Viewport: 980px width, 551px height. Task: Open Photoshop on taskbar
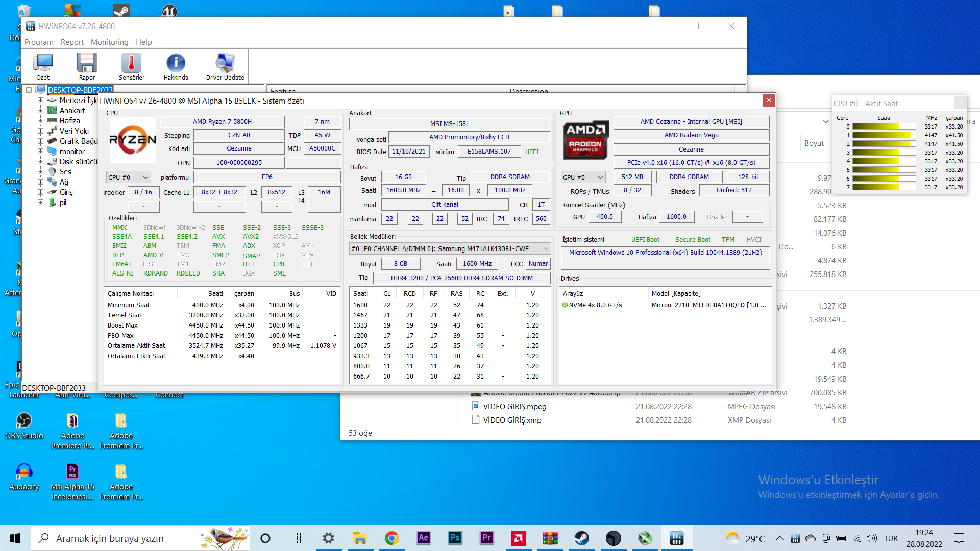click(x=455, y=538)
